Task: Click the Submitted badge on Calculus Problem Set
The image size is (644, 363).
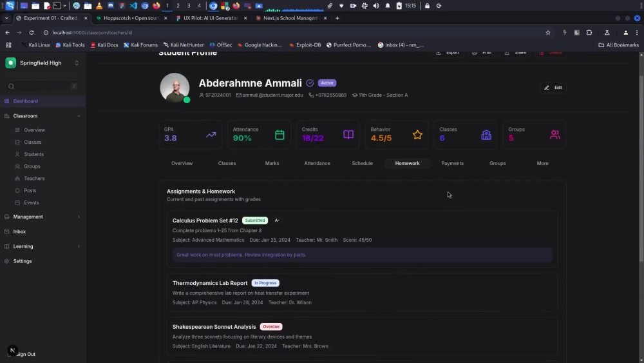Action: pyautogui.click(x=255, y=221)
